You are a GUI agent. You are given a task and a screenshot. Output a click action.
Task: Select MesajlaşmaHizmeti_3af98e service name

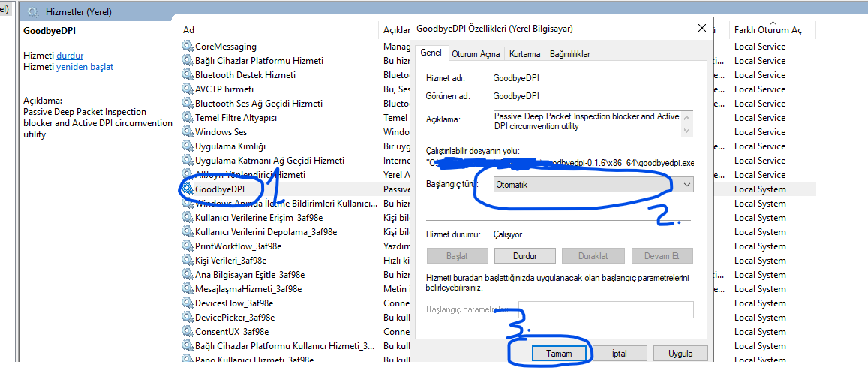[248, 289]
